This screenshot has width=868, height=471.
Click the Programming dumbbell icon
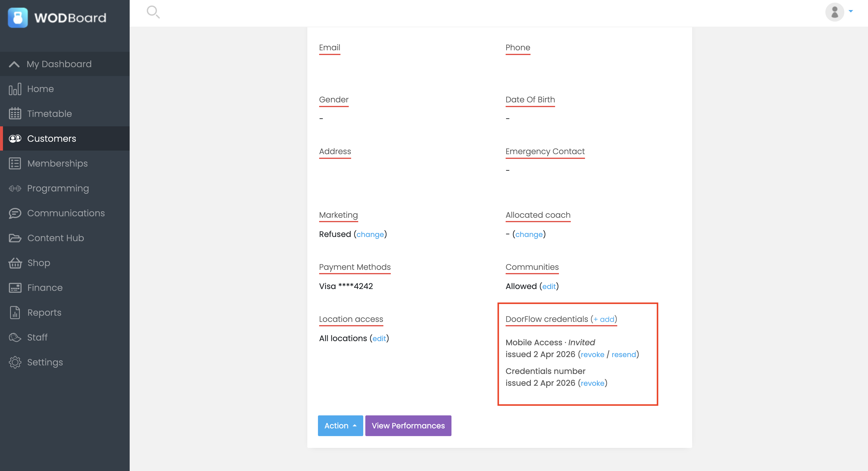15,188
